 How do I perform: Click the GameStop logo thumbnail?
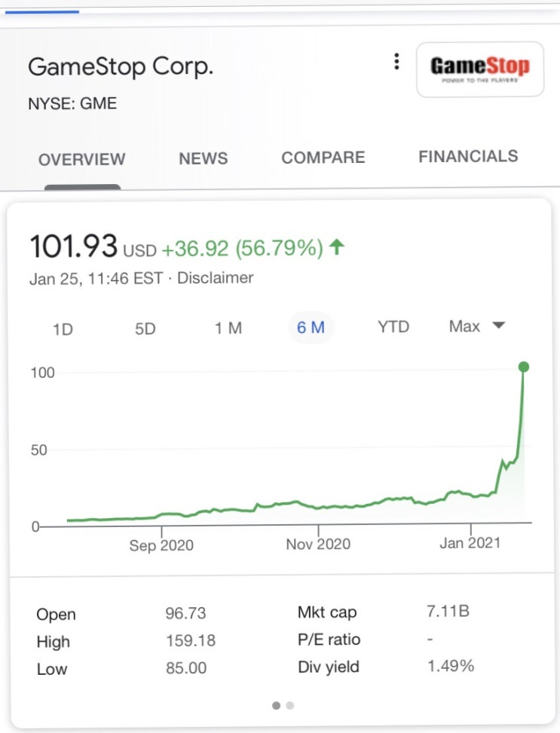(x=480, y=69)
